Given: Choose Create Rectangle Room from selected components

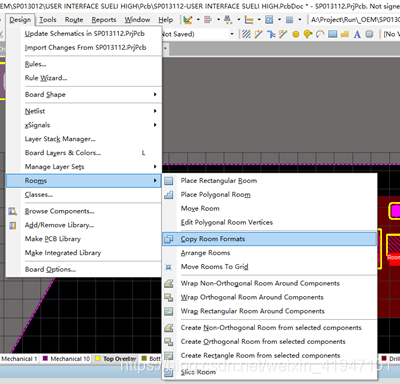Looking at the screenshot, I should coord(269,356).
